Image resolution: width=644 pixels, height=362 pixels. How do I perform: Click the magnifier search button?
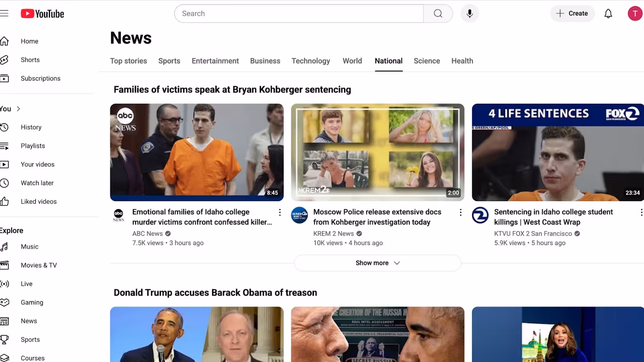point(438,14)
